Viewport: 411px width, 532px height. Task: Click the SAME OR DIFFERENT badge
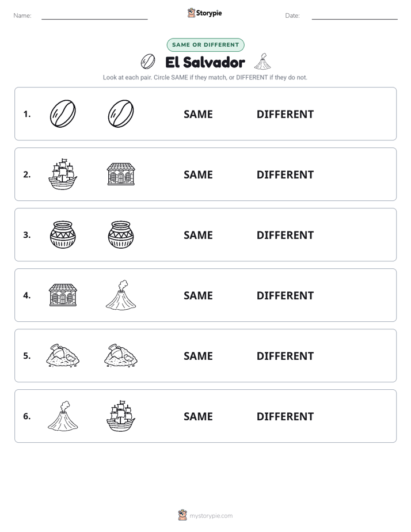click(205, 45)
